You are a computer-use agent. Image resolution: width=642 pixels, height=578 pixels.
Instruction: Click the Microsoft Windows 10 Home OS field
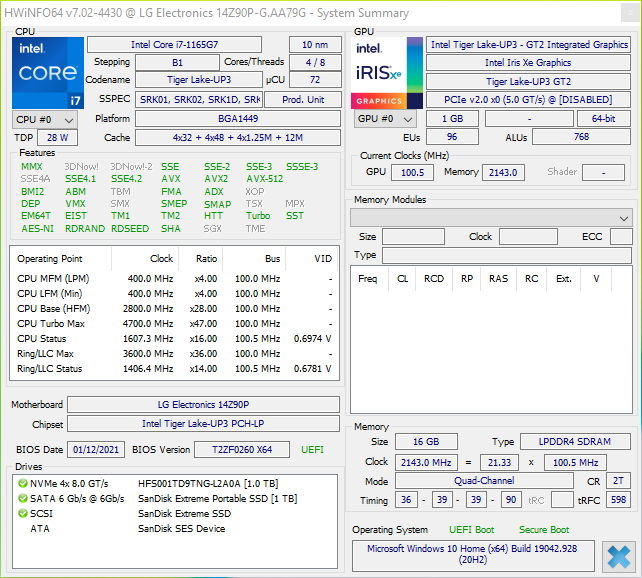pyautogui.click(x=473, y=555)
